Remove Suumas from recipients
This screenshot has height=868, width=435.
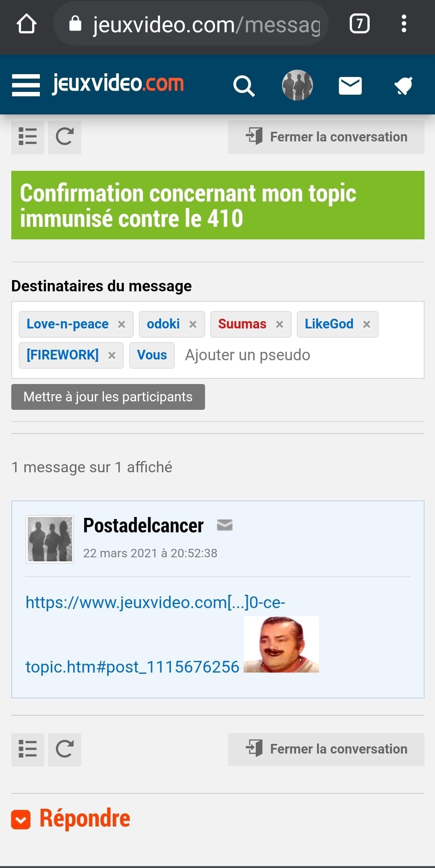click(x=280, y=324)
